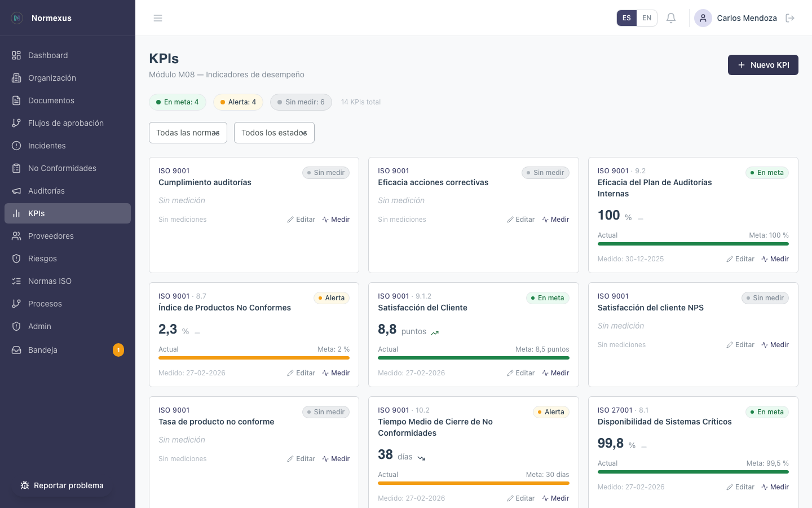Viewport: 812px width, 508px height.
Task: Open the Procesos icon in the sidebar
Action: pos(16,304)
